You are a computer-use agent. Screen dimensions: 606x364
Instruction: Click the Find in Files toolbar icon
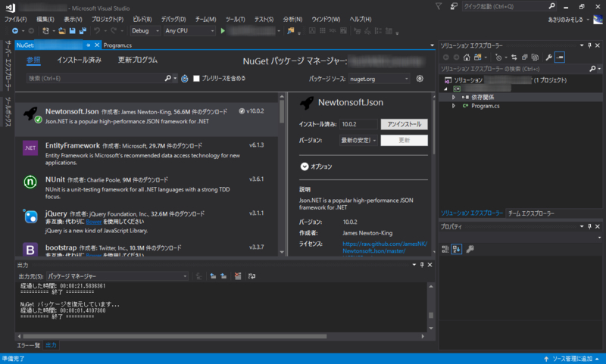point(291,31)
